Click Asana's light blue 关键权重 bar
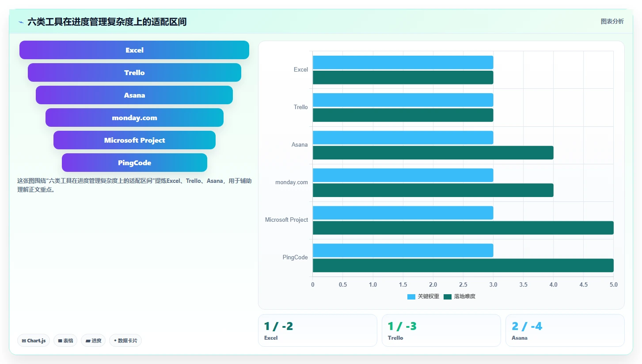Screen dimensions: 642x364 click(403, 137)
